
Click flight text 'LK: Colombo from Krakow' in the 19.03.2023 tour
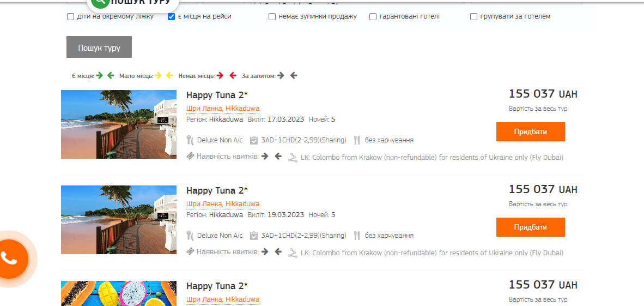point(432,253)
